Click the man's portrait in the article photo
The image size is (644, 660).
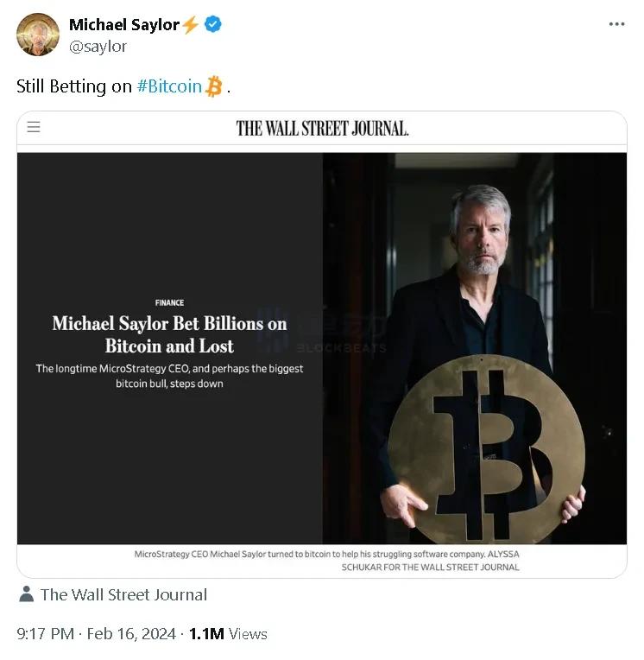pyautogui.click(x=477, y=242)
